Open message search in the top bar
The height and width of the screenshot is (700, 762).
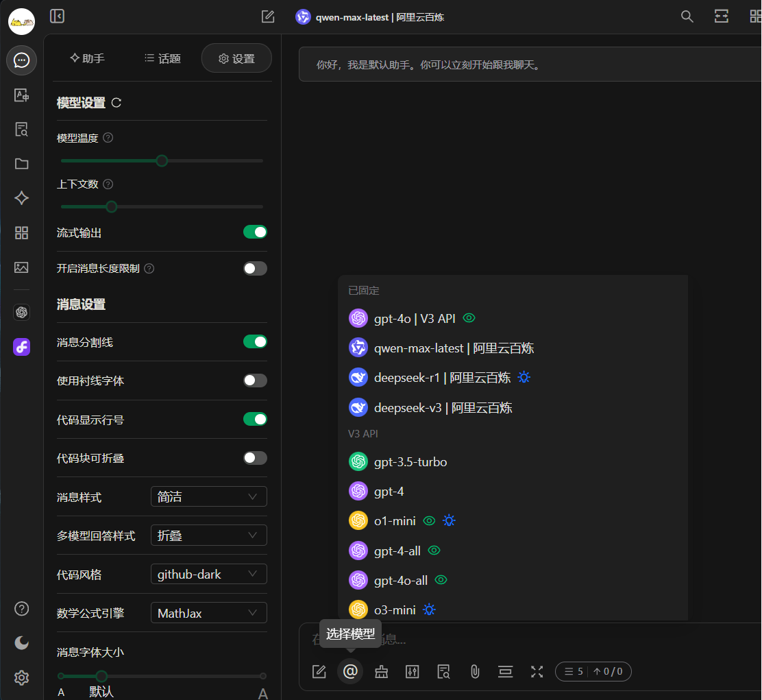pos(687,16)
